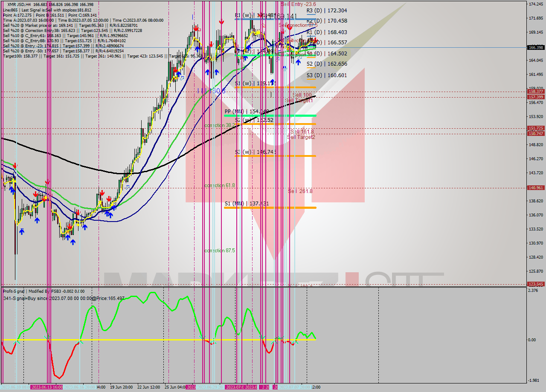This screenshot has height=392, width=546.
Task: Select the green 'correction 61.8' label
Action: (x=220, y=185)
